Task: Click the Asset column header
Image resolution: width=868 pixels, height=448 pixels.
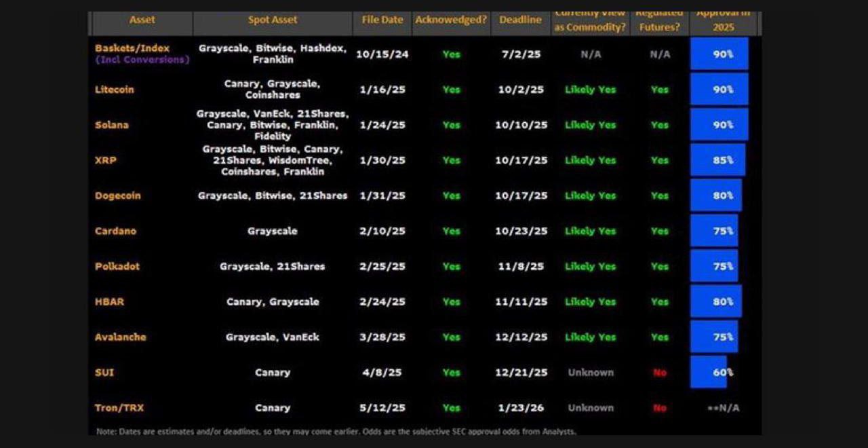Action: click(142, 20)
